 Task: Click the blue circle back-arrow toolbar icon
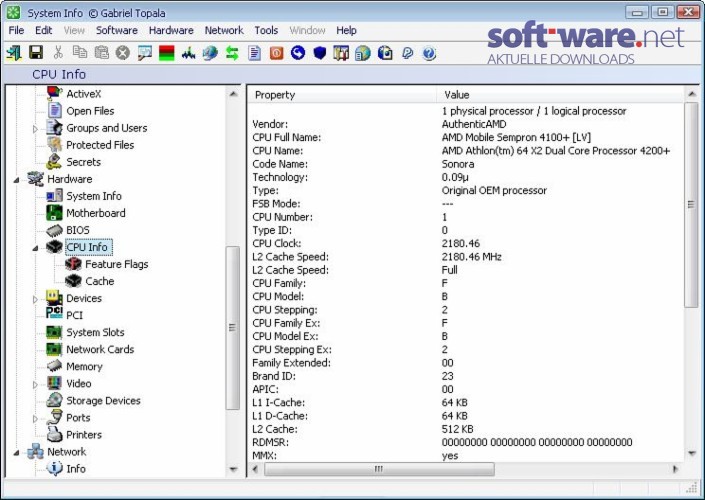[298, 53]
